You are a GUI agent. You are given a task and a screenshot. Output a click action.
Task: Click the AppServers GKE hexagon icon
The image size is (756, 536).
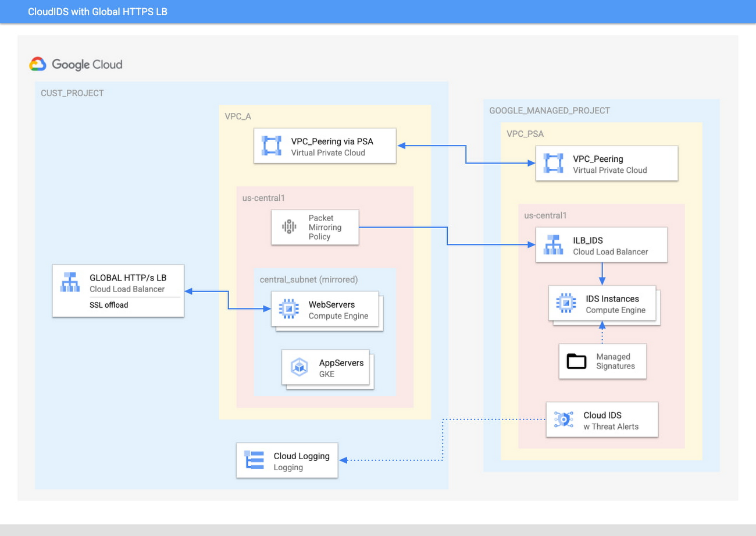coord(300,367)
